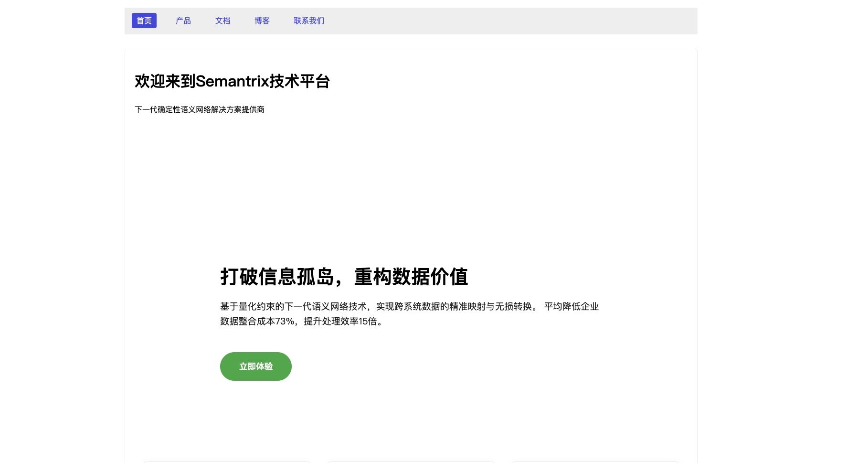Click the top edge of the middle feature card
This screenshot has width=868, height=463.
click(411, 462)
